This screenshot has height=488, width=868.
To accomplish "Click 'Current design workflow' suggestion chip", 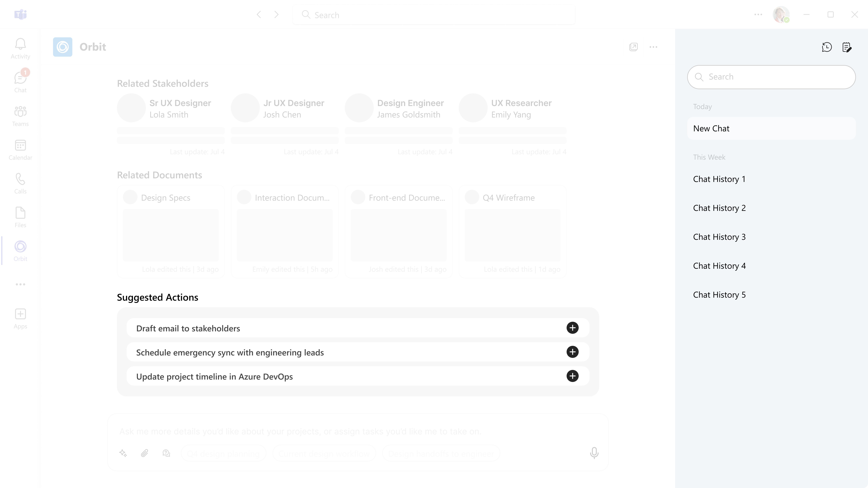I will (324, 454).
